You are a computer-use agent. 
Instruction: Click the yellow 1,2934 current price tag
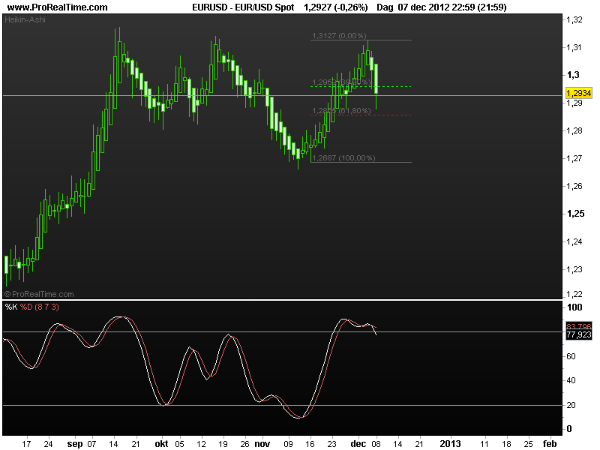[579, 93]
